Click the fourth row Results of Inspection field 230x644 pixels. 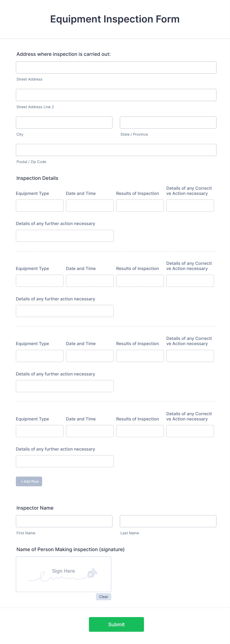tap(140, 431)
